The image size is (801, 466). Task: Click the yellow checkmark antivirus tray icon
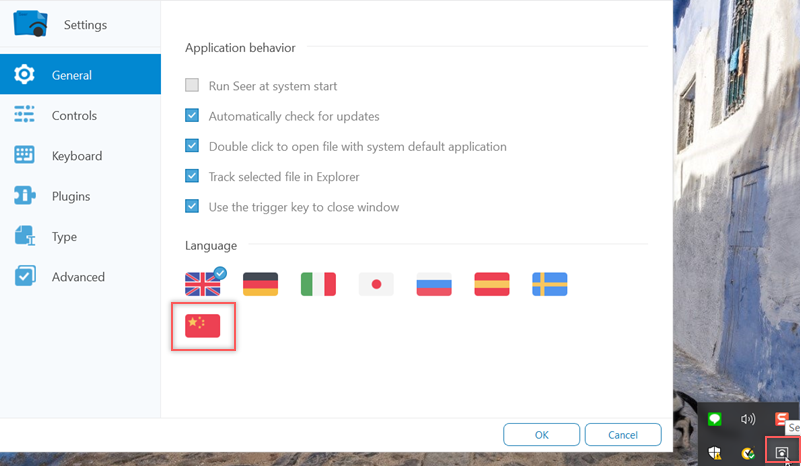click(748, 453)
